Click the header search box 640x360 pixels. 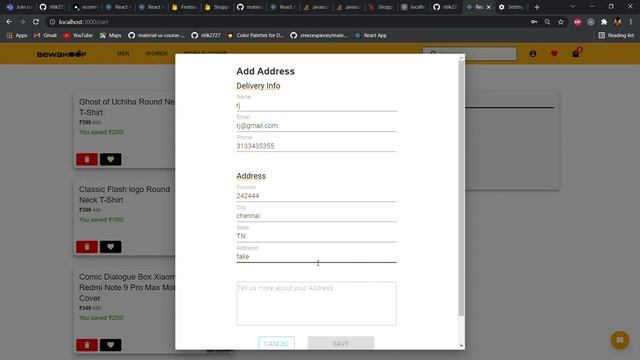pyautogui.click(x=469, y=53)
